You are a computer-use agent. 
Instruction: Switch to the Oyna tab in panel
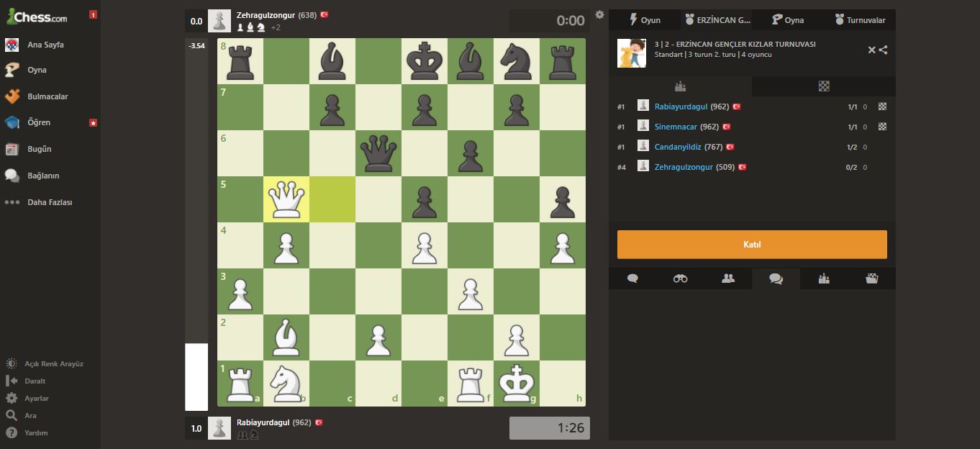pyautogui.click(x=789, y=20)
